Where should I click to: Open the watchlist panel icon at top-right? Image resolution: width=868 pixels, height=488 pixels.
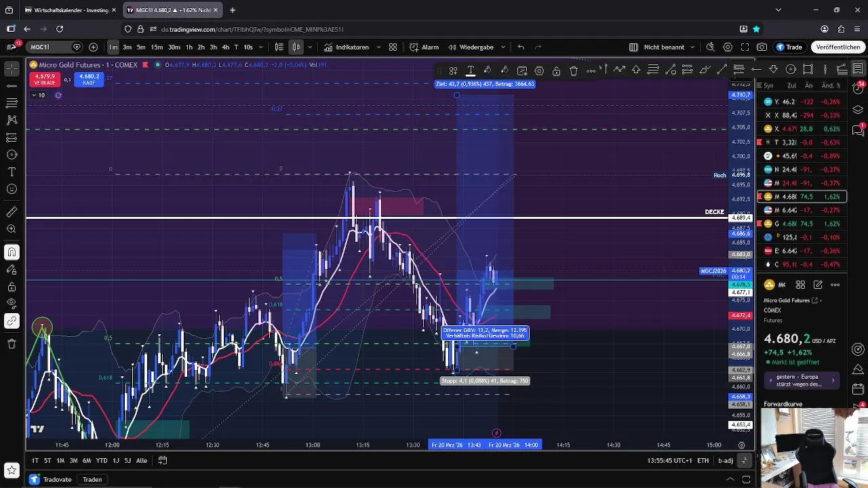(x=859, y=69)
